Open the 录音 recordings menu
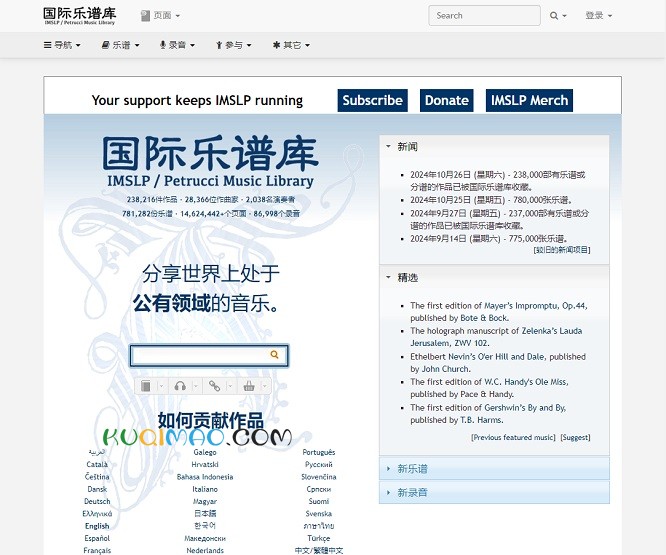Viewport: 666px width, 555px height. coord(177,45)
